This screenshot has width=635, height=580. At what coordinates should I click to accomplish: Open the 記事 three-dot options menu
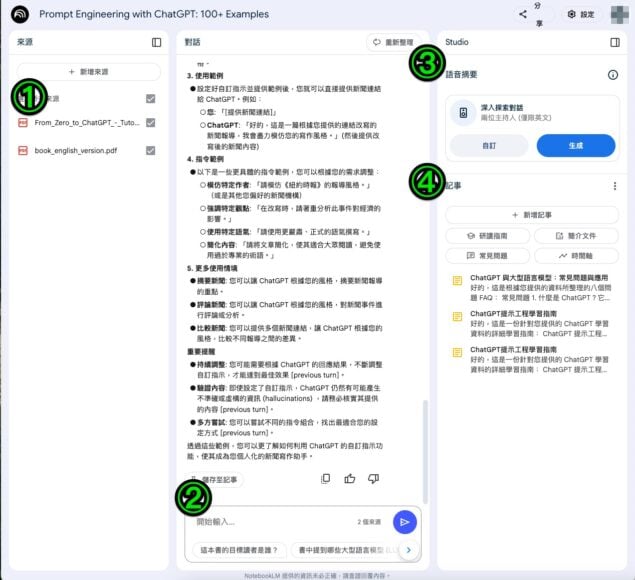coord(614,186)
